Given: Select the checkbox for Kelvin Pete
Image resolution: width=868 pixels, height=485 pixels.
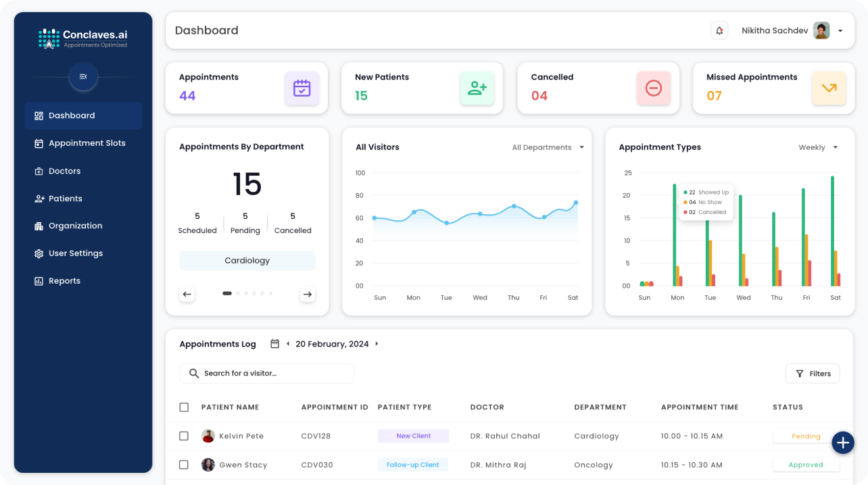Looking at the screenshot, I should (184, 436).
